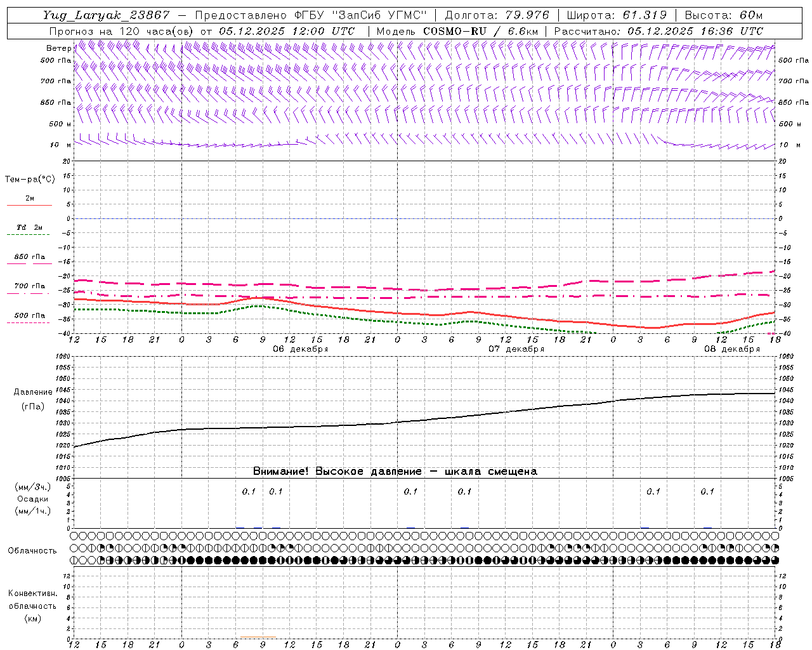Click the warning text Внимание! Высокое давление
Image resolution: width=812 pixels, height=650 pixels.
pyautogui.click(x=337, y=472)
